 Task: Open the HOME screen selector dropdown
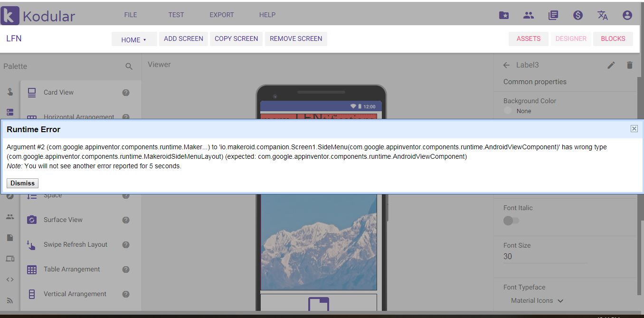coord(134,39)
